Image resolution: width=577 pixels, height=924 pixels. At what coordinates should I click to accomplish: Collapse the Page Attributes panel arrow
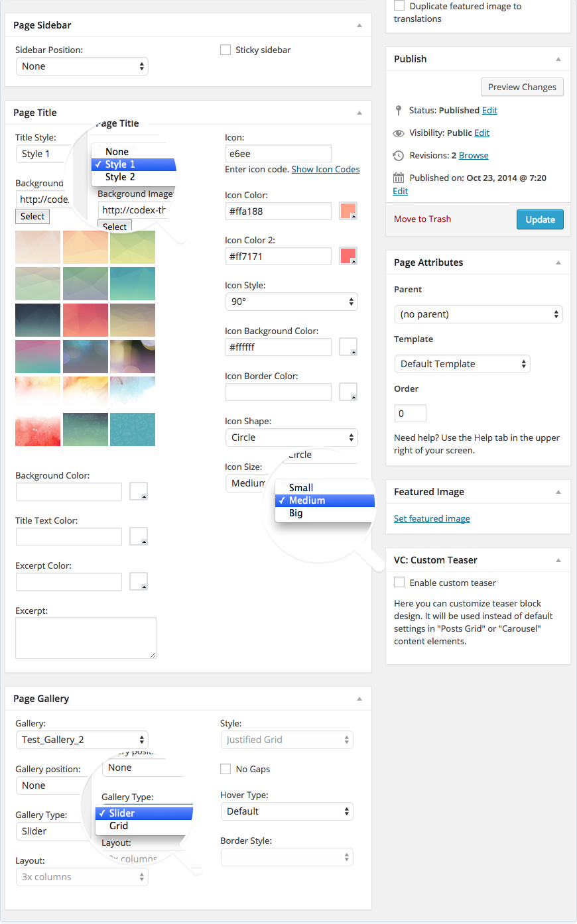coord(558,262)
